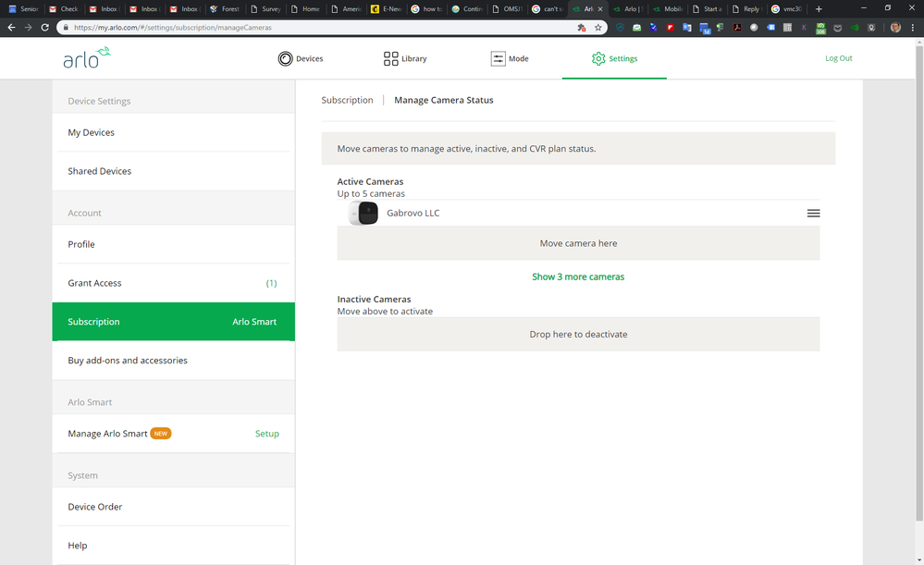The width and height of the screenshot is (924, 565).
Task: Open the Chrome three-dot menu
Action: point(913,27)
